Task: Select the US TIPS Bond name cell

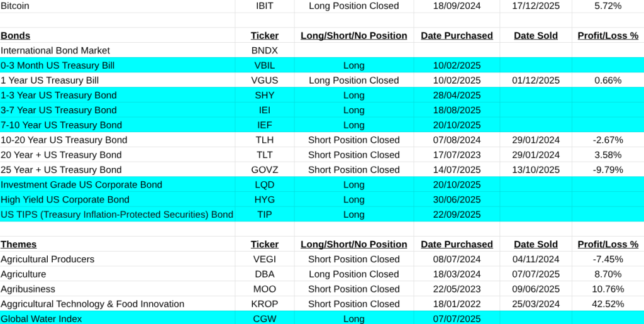Action: pyautogui.click(x=117, y=215)
